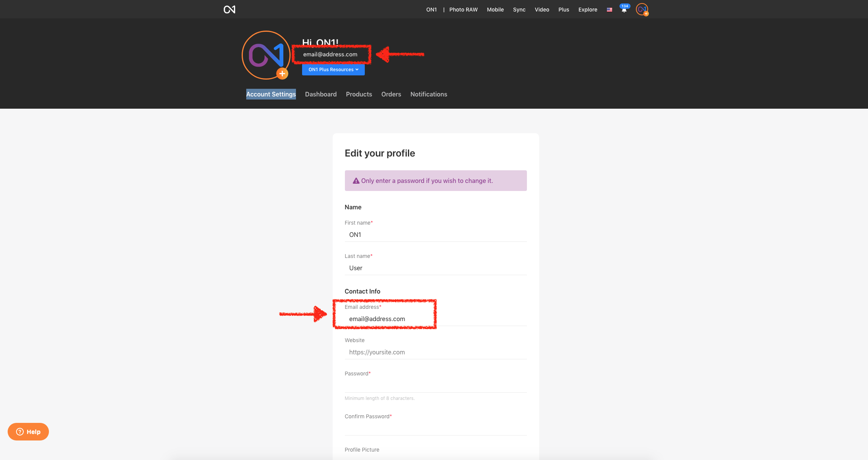This screenshot has height=460, width=868.
Task: Click the Plus link in navigation
Action: coord(564,10)
